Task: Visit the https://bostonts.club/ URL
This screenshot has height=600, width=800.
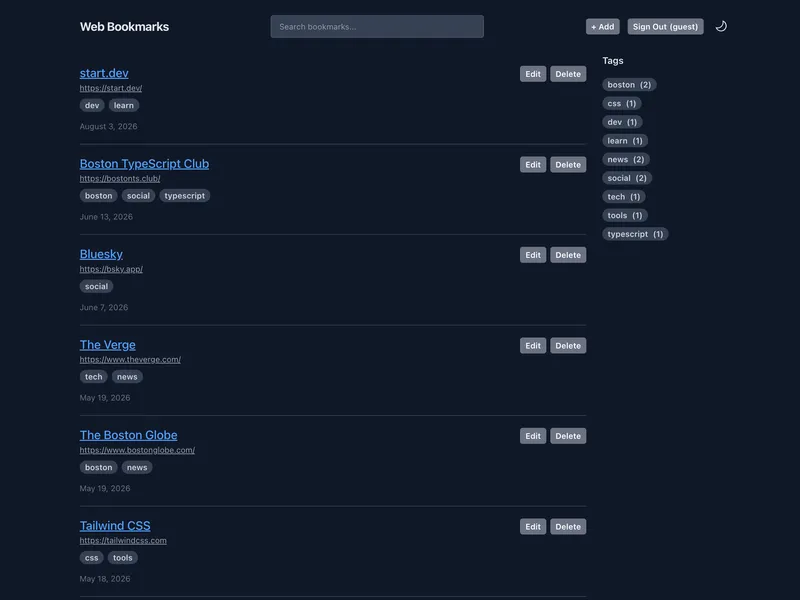Action: [x=120, y=179]
